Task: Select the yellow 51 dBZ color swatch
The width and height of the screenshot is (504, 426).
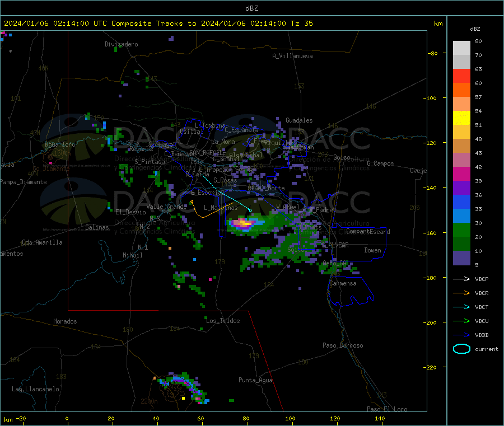Action: (461, 118)
